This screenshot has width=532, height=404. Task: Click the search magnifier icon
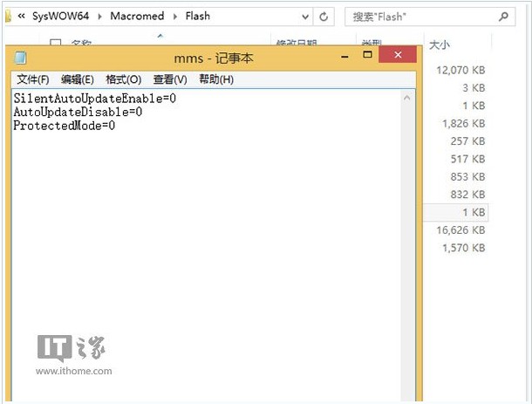click(504, 17)
